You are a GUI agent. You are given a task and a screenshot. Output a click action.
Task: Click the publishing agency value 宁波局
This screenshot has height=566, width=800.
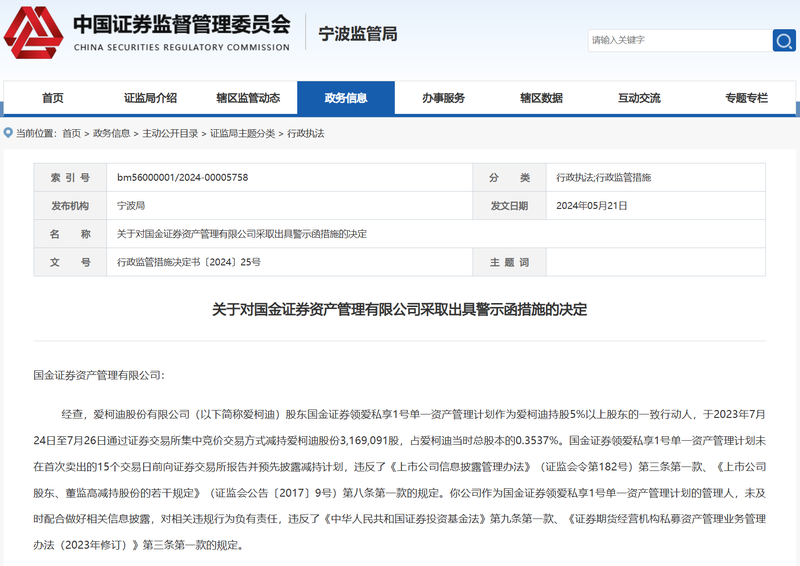[131, 206]
